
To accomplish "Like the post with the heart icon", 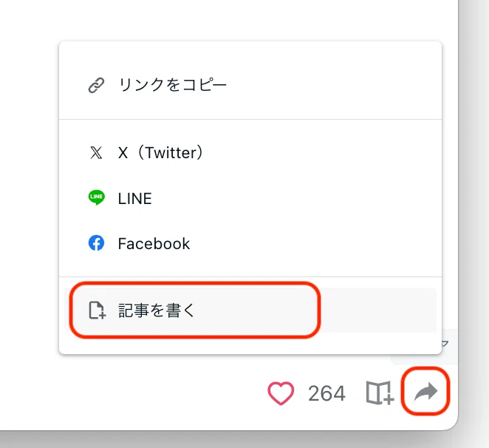I will coord(281,393).
